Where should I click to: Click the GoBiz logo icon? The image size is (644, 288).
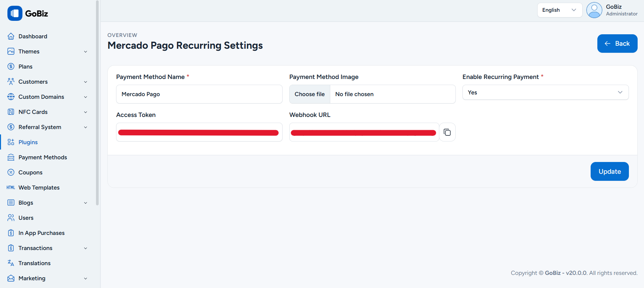[15, 13]
